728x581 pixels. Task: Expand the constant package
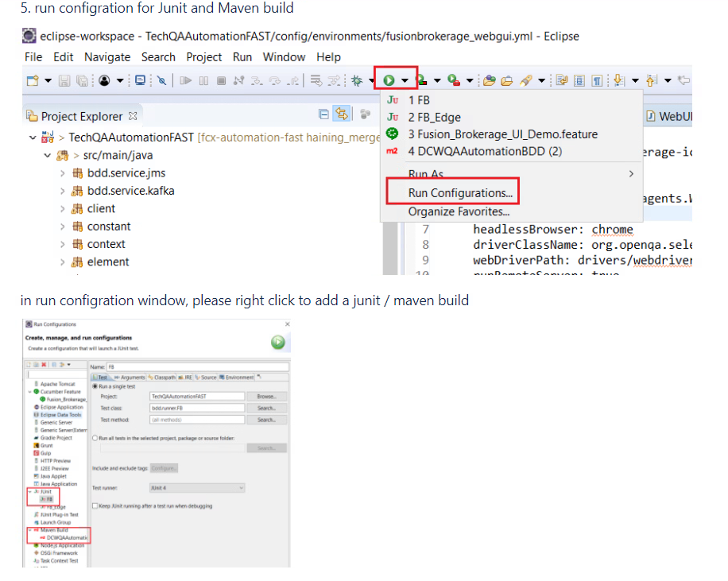(x=62, y=227)
